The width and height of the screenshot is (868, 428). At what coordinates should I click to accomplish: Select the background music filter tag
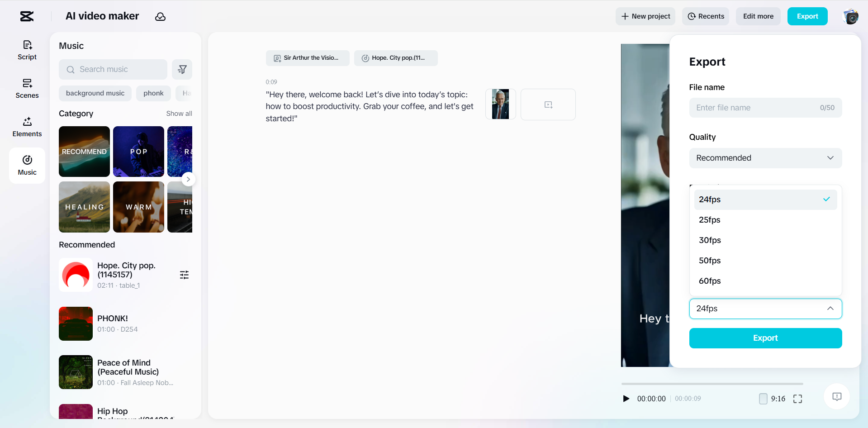pos(95,93)
